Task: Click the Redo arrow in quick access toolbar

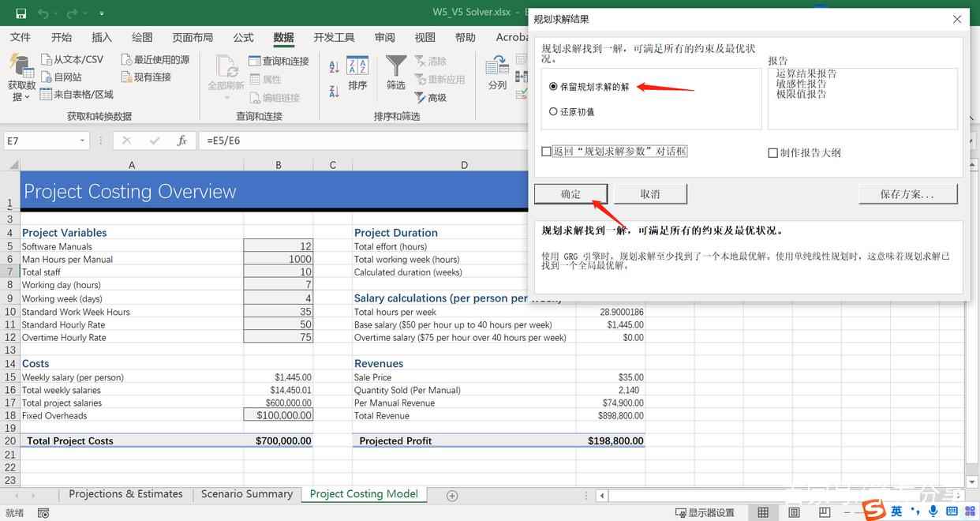Action: pyautogui.click(x=73, y=13)
